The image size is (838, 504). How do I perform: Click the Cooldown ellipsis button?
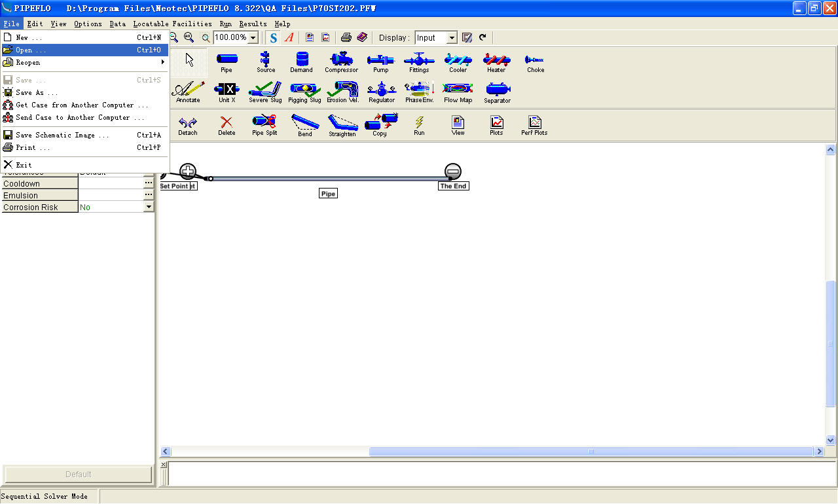[149, 183]
